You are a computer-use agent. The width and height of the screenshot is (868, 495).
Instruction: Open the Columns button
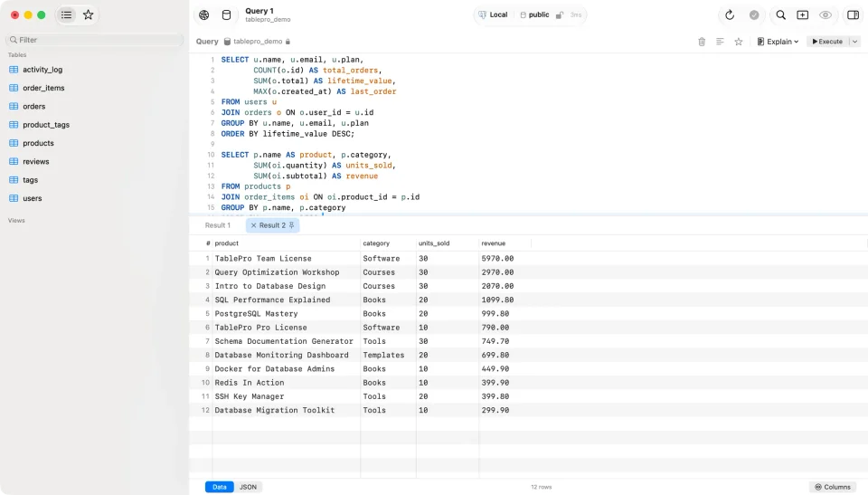pyautogui.click(x=833, y=487)
